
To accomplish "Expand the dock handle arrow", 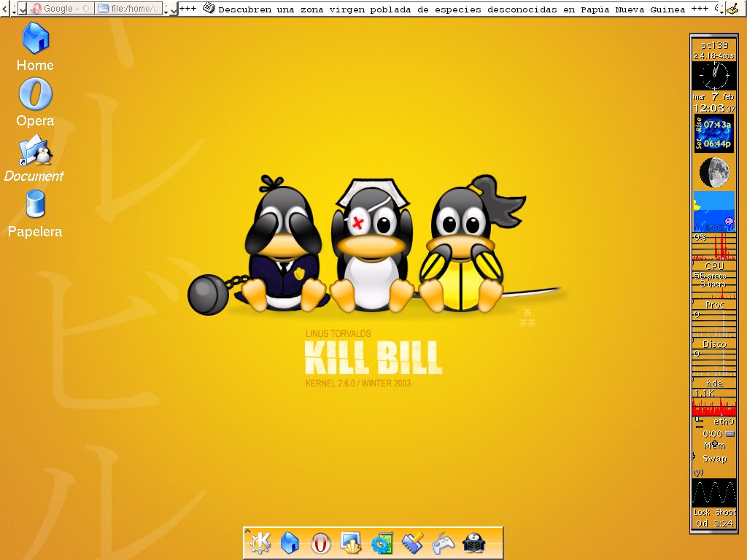I will click(x=247, y=531).
